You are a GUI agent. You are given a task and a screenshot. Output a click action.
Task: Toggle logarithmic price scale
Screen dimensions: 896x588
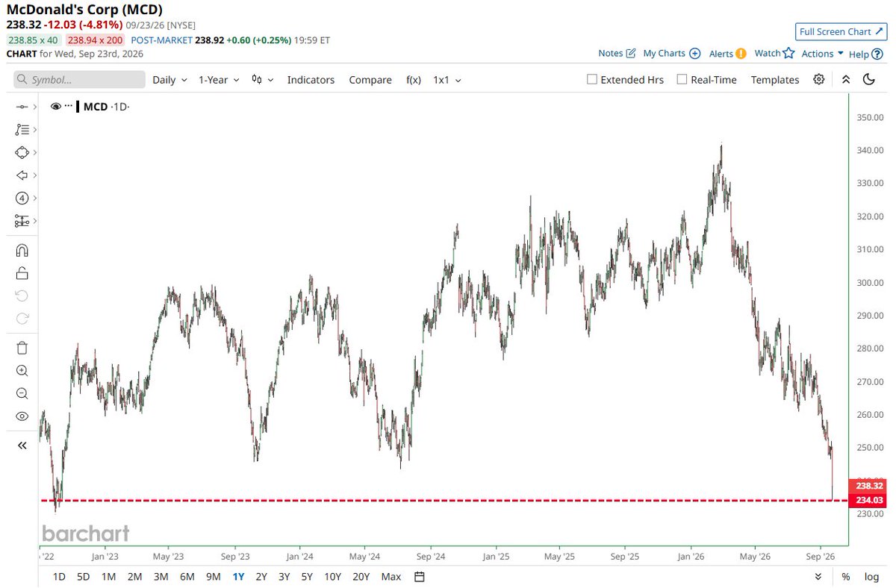(871, 577)
